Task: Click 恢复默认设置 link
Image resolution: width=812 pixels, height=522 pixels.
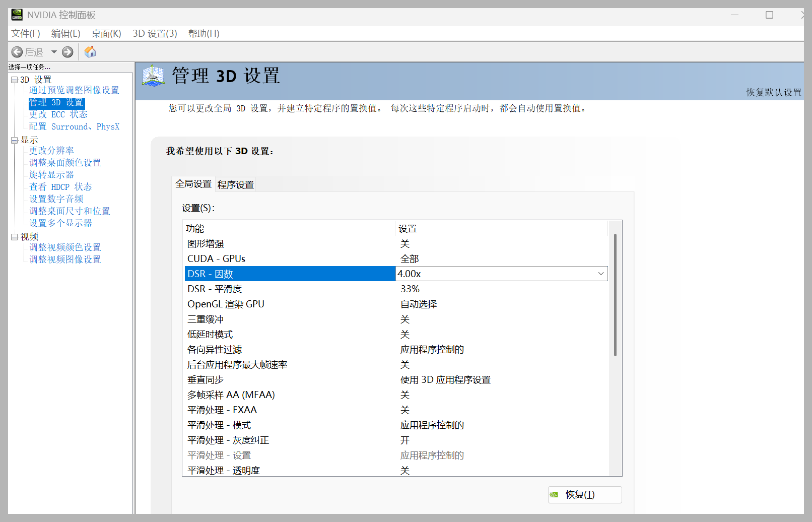Action: click(774, 92)
